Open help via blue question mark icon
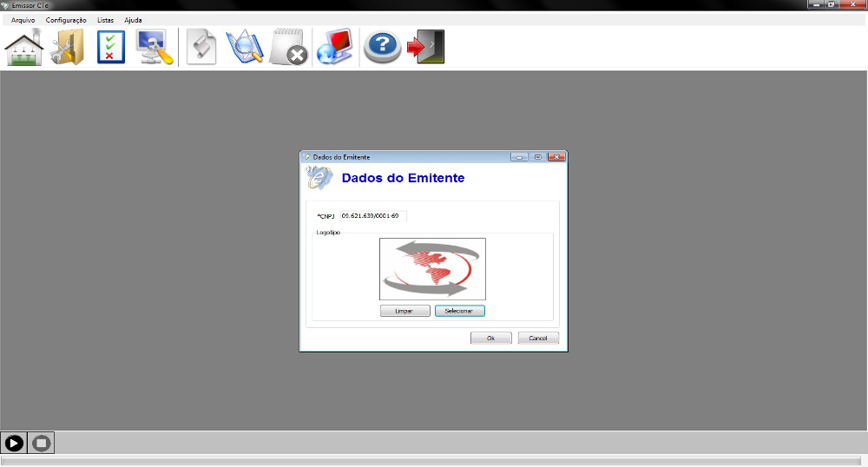 [382, 48]
